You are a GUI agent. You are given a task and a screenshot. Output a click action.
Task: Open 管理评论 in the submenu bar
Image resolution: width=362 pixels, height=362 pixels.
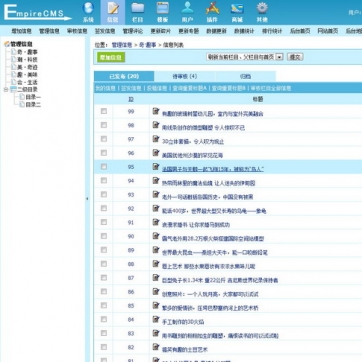coord(133,31)
